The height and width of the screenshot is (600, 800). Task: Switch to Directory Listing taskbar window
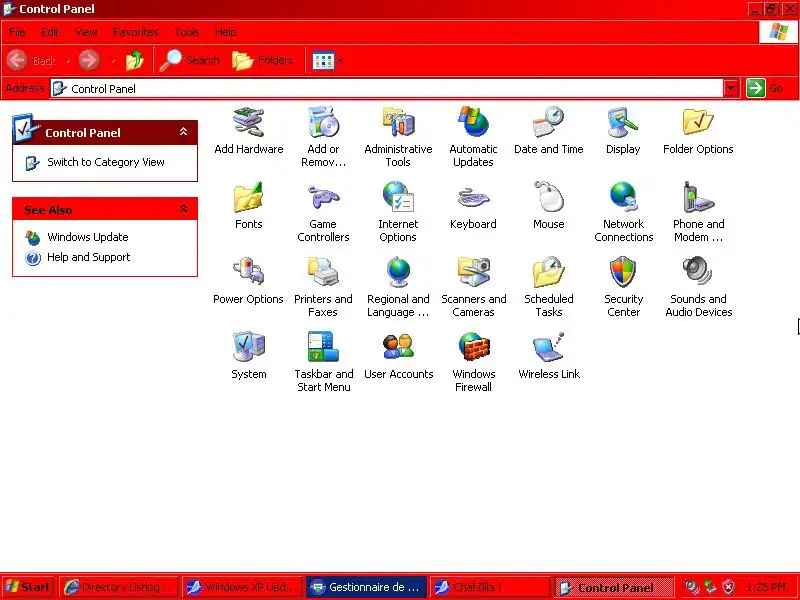tap(119, 587)
